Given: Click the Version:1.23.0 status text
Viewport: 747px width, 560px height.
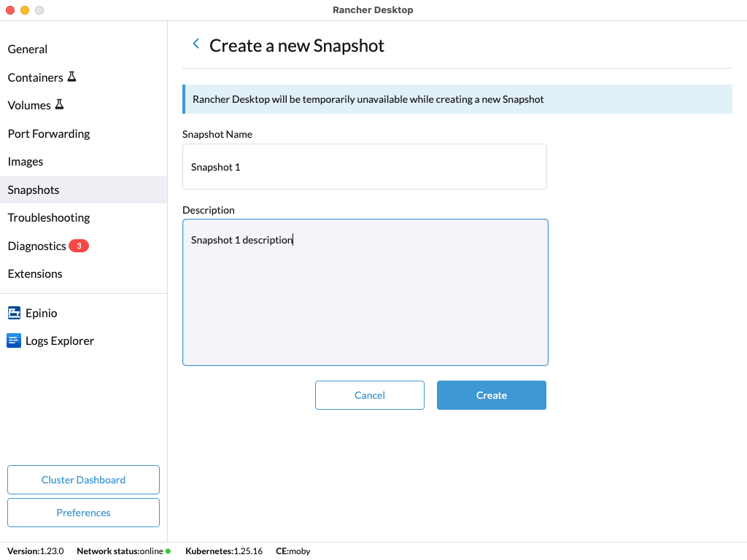Looking at the screenshot, I should click(x=35, y=551).
